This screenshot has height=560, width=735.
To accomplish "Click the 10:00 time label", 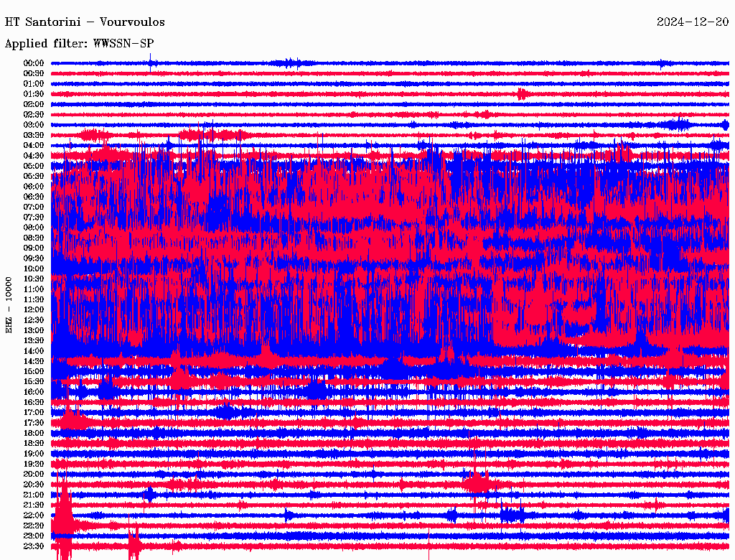I will pyautogui.click(x=34, y=269).
